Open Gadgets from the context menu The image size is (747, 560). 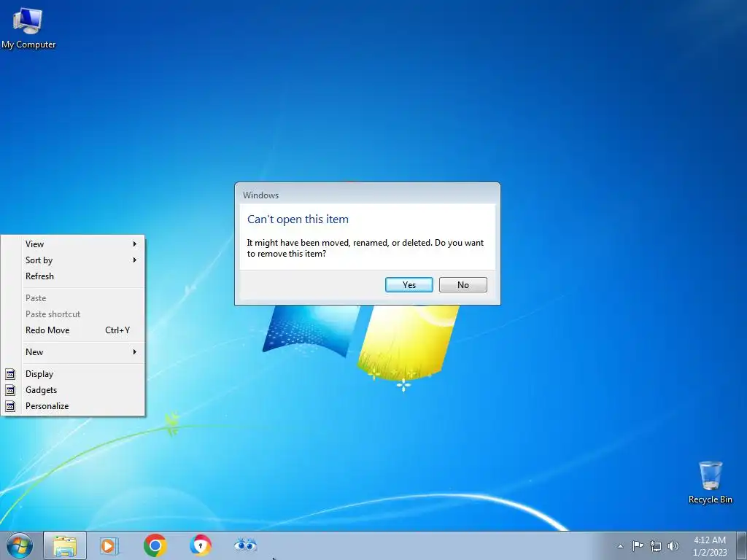coord(72,390)
